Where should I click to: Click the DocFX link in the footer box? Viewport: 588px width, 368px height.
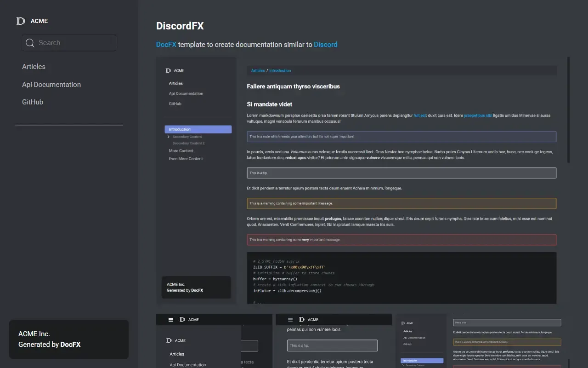(71, 345)
